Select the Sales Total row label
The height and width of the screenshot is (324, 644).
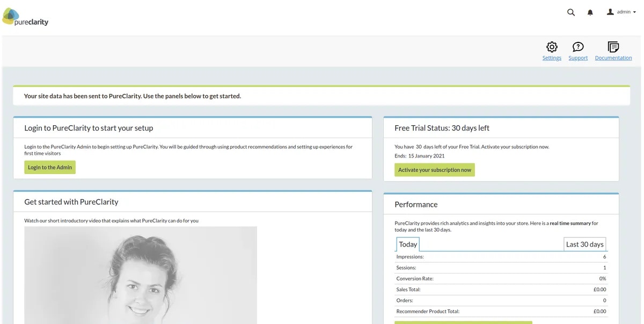tap(408, 290)
